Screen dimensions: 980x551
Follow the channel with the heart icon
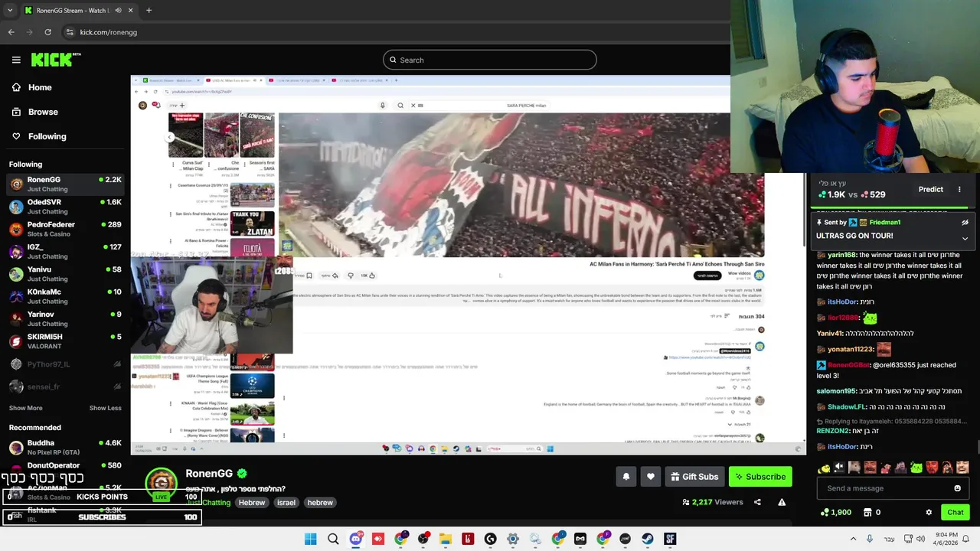coord(651,477)
